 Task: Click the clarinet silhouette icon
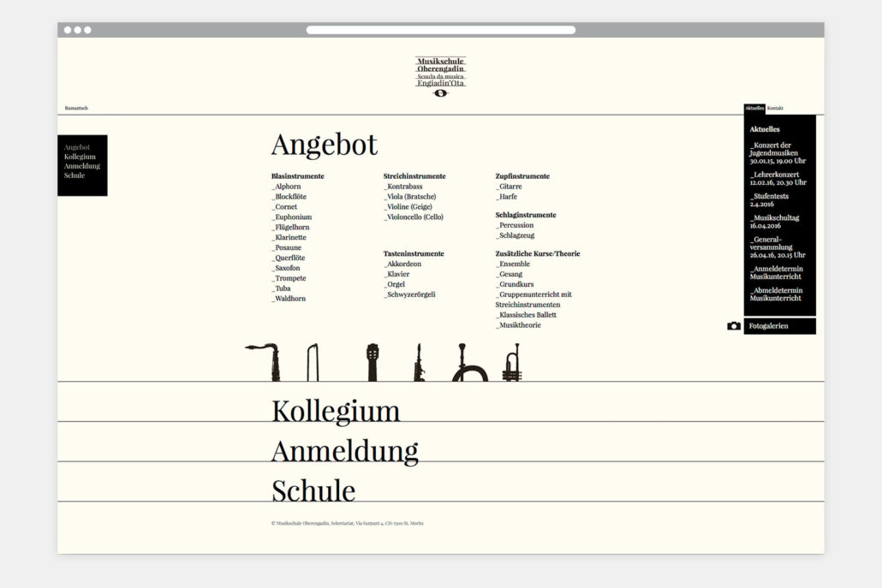click(x=419, y=362)
